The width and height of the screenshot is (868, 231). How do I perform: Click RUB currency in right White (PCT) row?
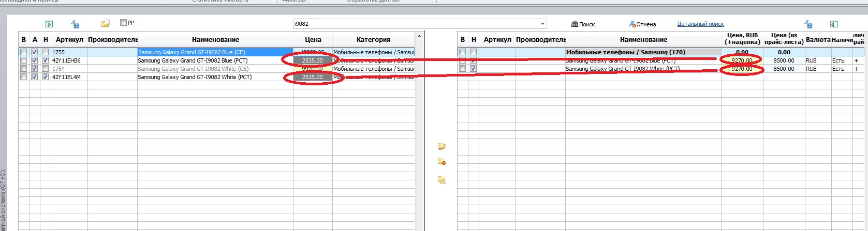(818, 69)
